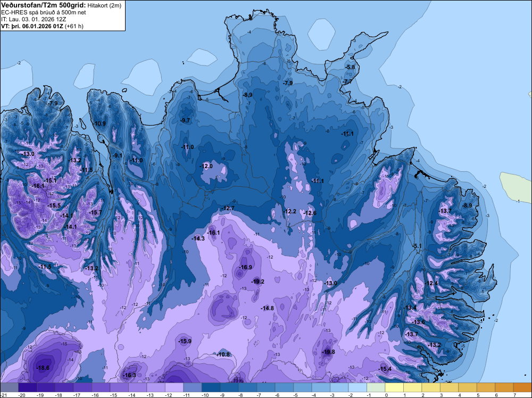532x398 pixels.
Task: Click the -12.2 temperature label
Action: [290, 211]
